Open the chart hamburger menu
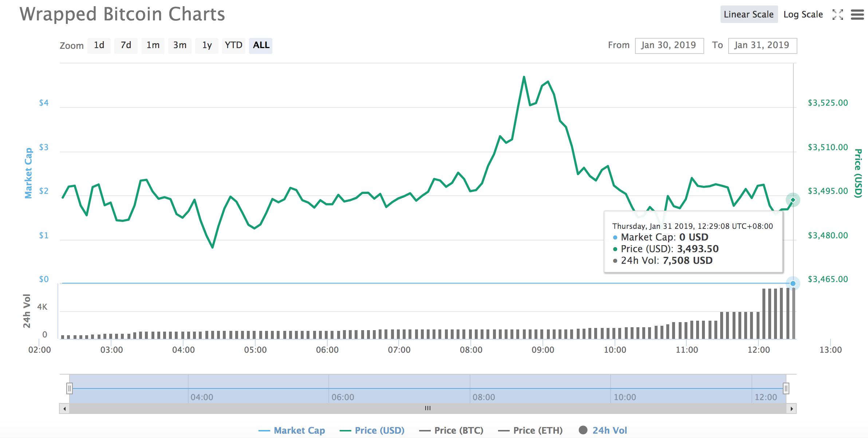This screenshot has width=868, height=438. [x=857, y=15]
